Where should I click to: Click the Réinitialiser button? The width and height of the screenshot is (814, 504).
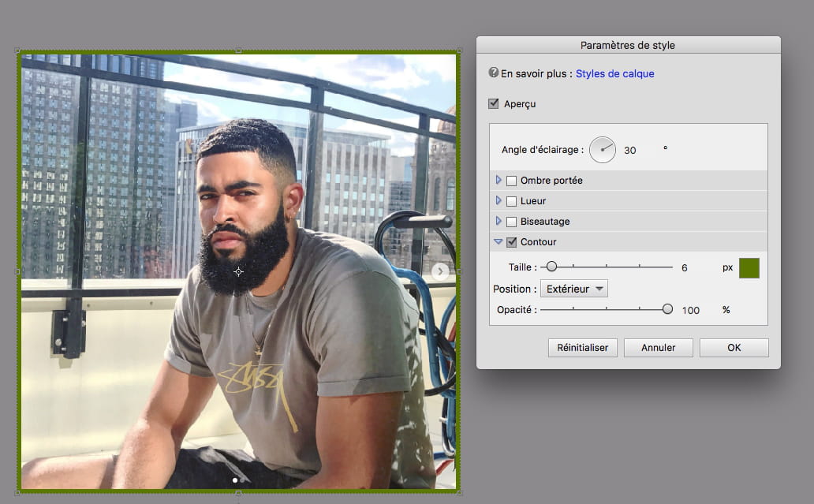tap(582, 348)
